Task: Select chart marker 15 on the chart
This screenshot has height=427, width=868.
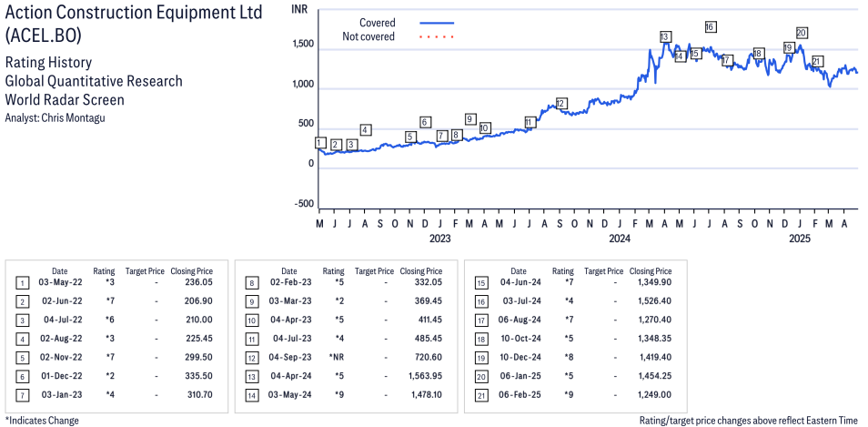Action: pyautogui.click(x=696, y=54)
